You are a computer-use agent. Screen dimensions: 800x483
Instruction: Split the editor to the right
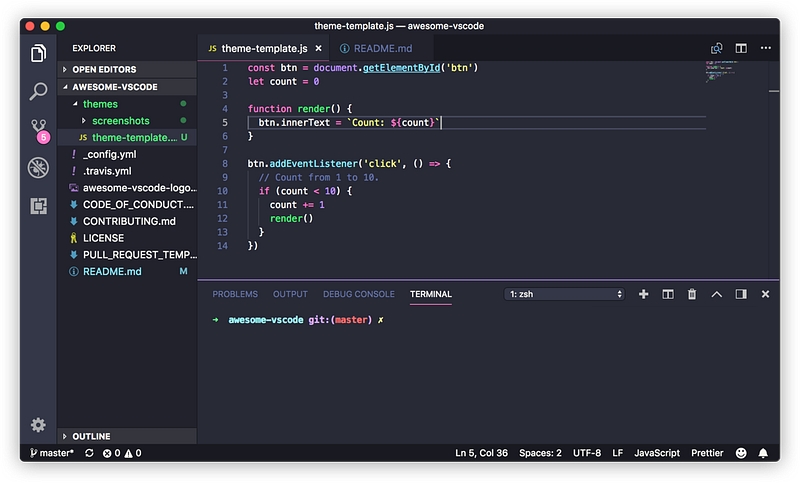pyautogui.click(x=741, y=48)
